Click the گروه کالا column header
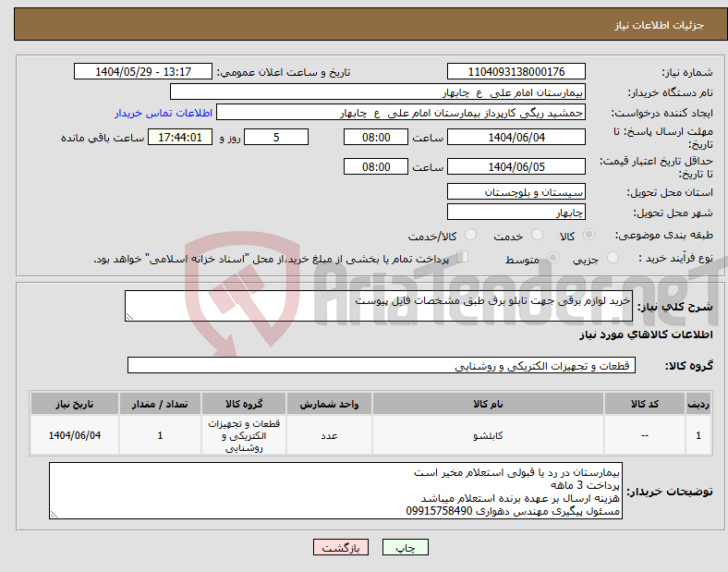Image resolution: width=728 pixels, height=572 pixels. 244,404
